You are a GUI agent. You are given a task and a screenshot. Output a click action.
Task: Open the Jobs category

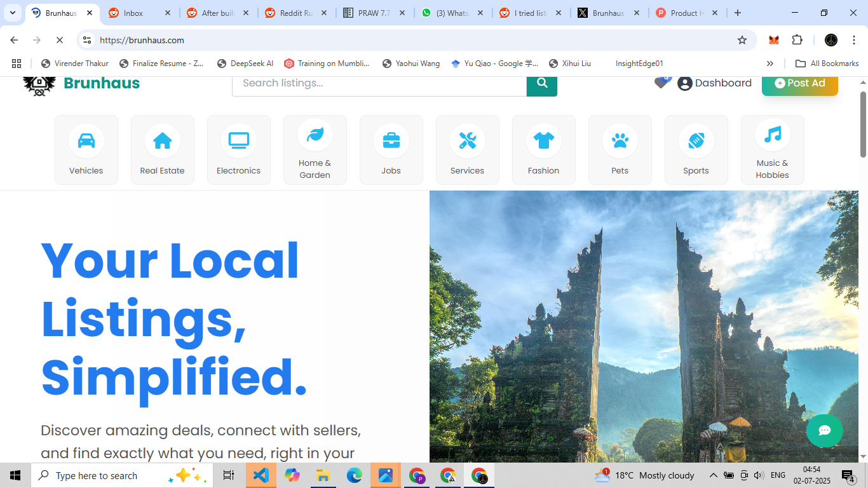[x=391, y=150]
